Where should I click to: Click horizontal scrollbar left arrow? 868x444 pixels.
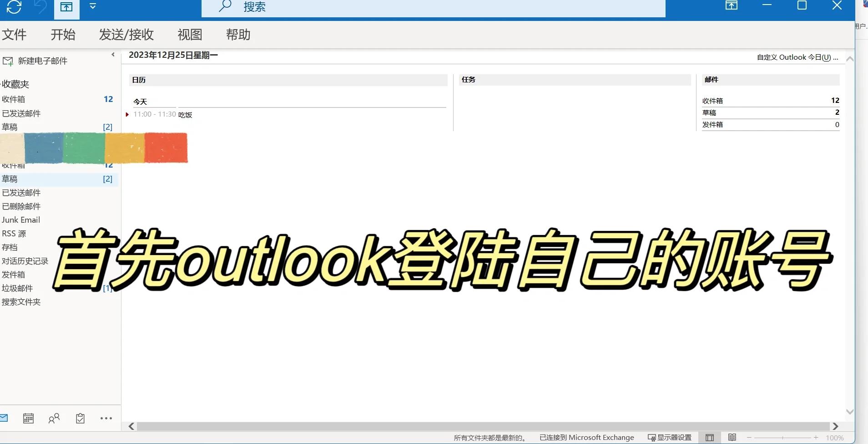[131, 426]
